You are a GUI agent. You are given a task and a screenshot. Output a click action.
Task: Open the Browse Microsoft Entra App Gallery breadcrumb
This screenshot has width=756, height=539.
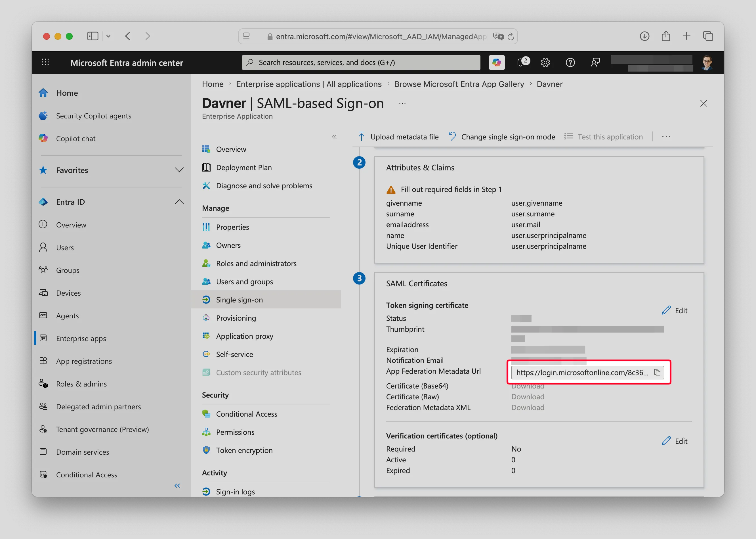(x=459, y=84)
